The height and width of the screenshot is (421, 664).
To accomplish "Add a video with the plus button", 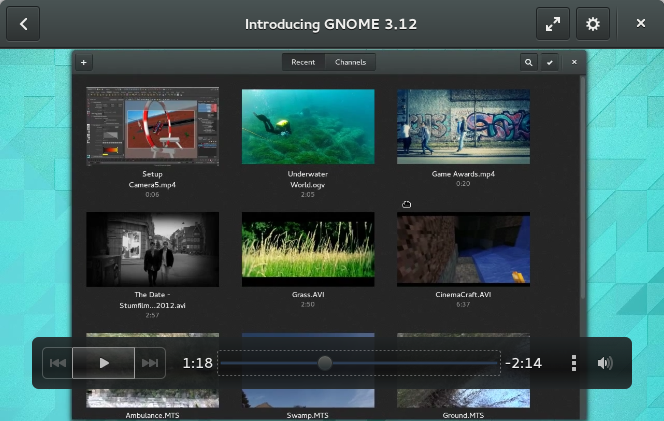I will coord(84,63).
